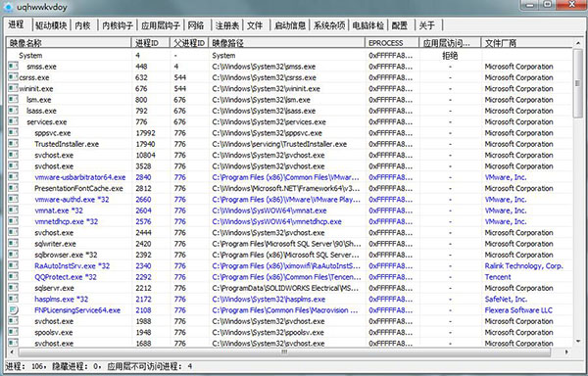Open the 注册表 tab

(227, 25)
